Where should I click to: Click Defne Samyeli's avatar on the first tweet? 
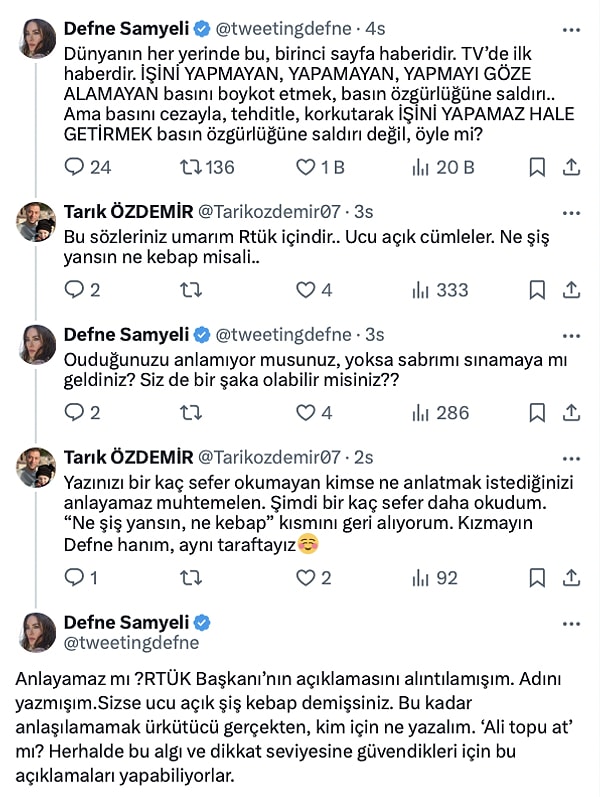point(37,37)
